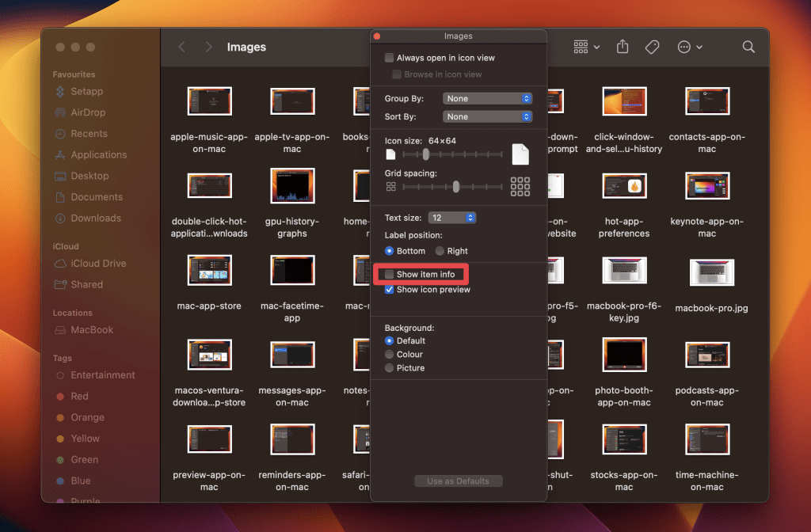Click the Grid spacing slider handle
This screenshot has height=532, width=811.
(455, 187)
